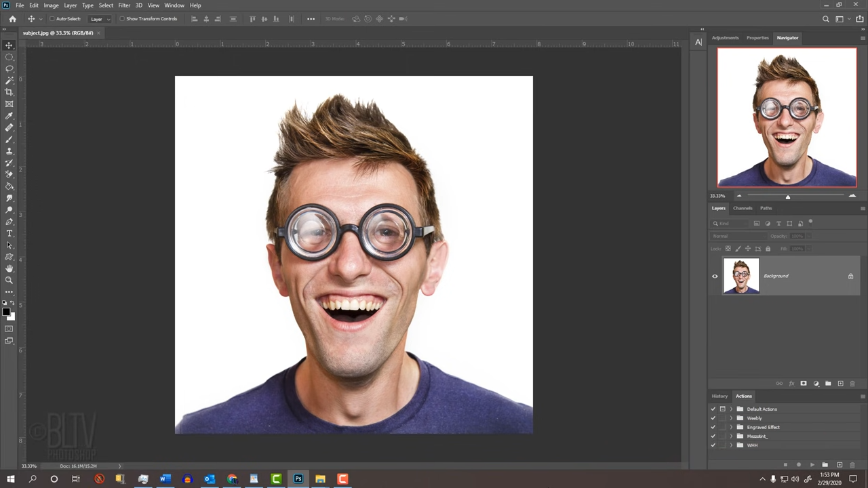Open the Layer dropdown in options bar
Viewport: 868px width, 488px height.
(100, 18)
